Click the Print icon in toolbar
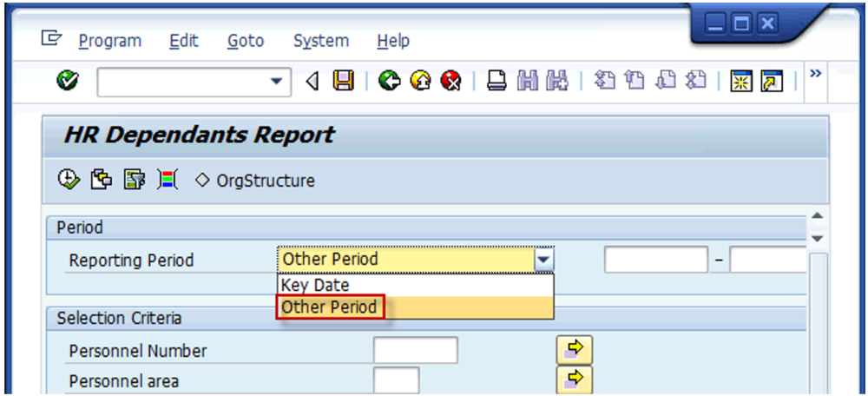The height and width of the screenshot is (396, 868). click(496, 82)
